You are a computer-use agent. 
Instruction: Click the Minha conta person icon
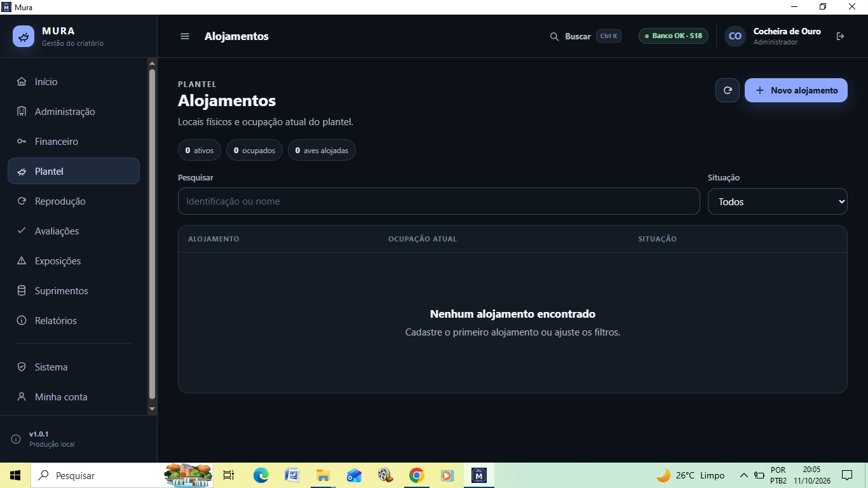click(x=22, y=396)
